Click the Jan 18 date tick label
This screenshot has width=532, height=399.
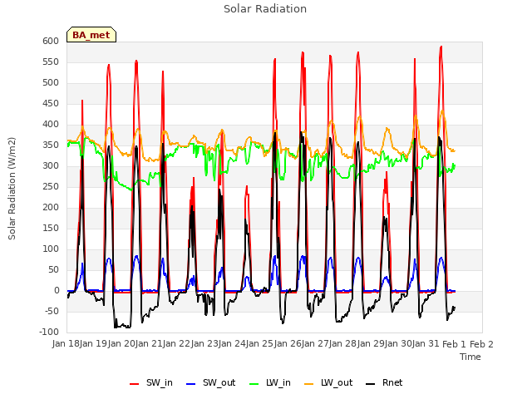(x=66, y=344)
